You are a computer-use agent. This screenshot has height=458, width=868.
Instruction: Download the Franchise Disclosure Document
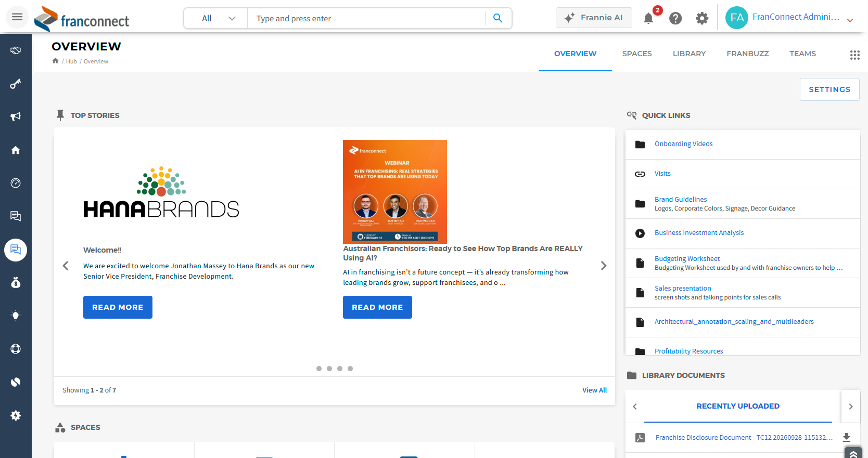coord(847,438)
